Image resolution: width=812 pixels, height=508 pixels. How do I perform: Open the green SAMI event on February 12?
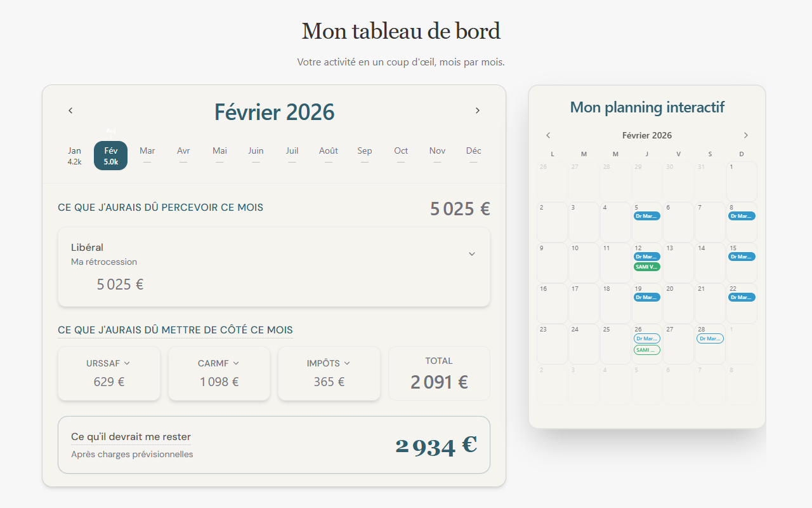pyautogui.click(x=646, y=267)
